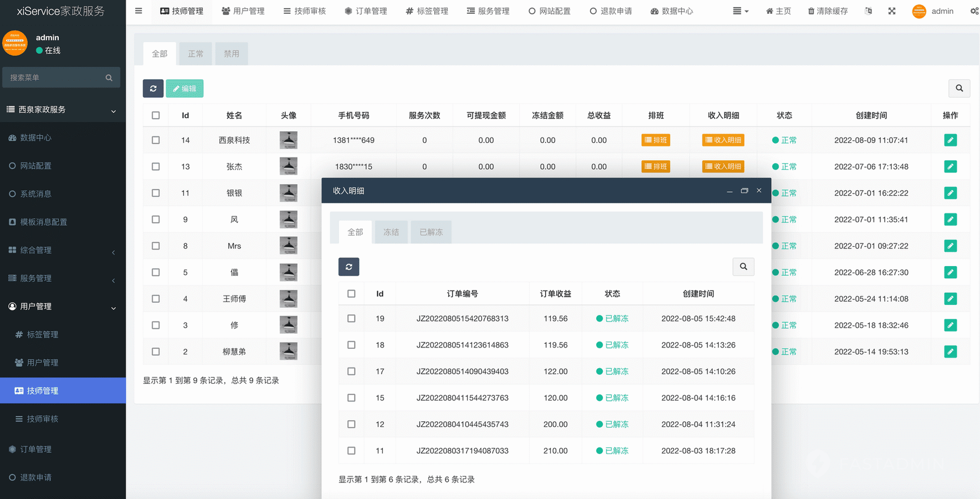Click the 排班 schedule button for 张杰
This screenshot has height=499, width=980.
coord(655,166)
